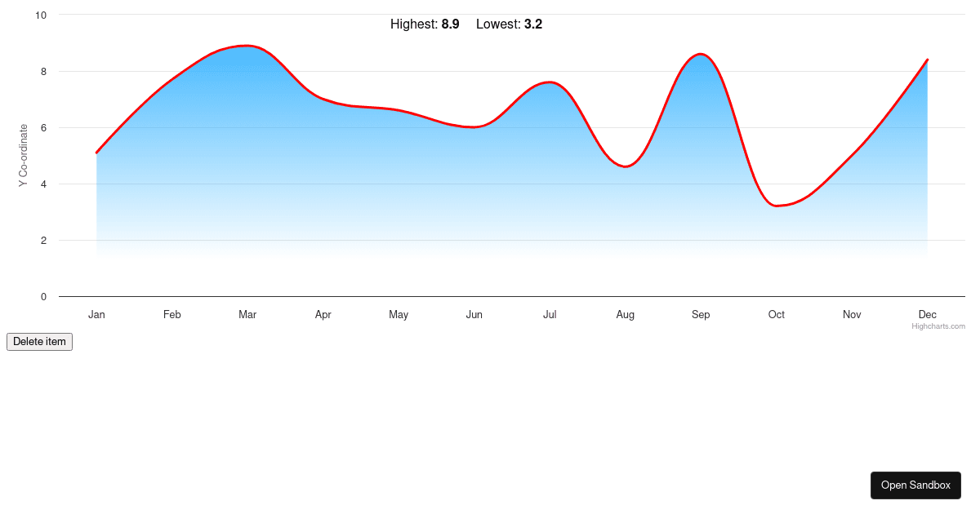
Task: Click the January starting point of the line
Action: coord(96,151)
